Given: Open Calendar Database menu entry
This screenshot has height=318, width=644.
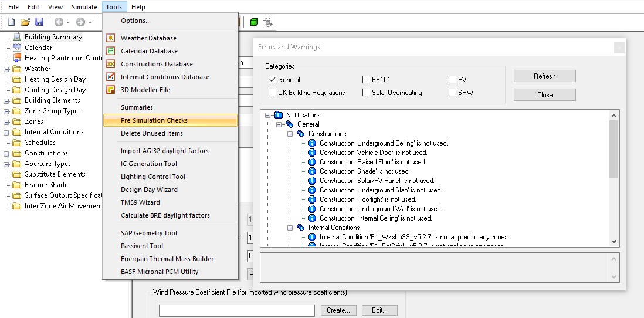Looking at the screenshot, I should 149,51.
